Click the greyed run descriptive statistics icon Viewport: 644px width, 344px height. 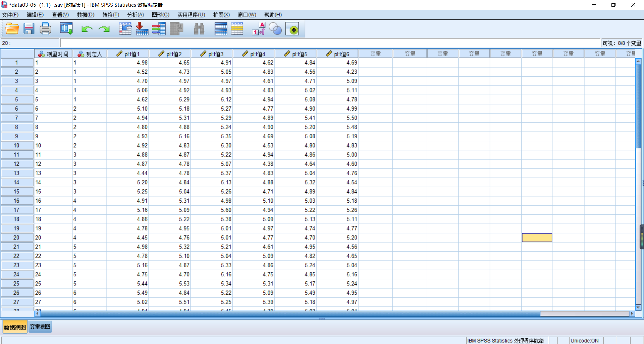tap(176, 29)
